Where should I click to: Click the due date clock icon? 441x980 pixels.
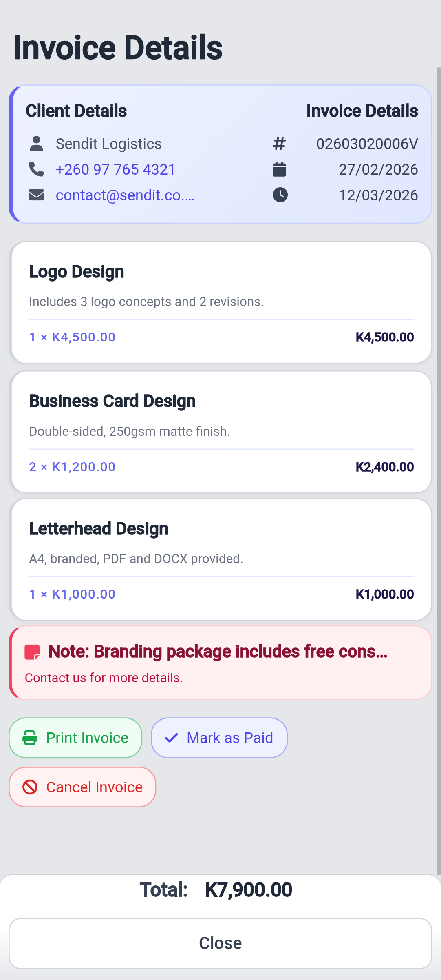point(280,195)
